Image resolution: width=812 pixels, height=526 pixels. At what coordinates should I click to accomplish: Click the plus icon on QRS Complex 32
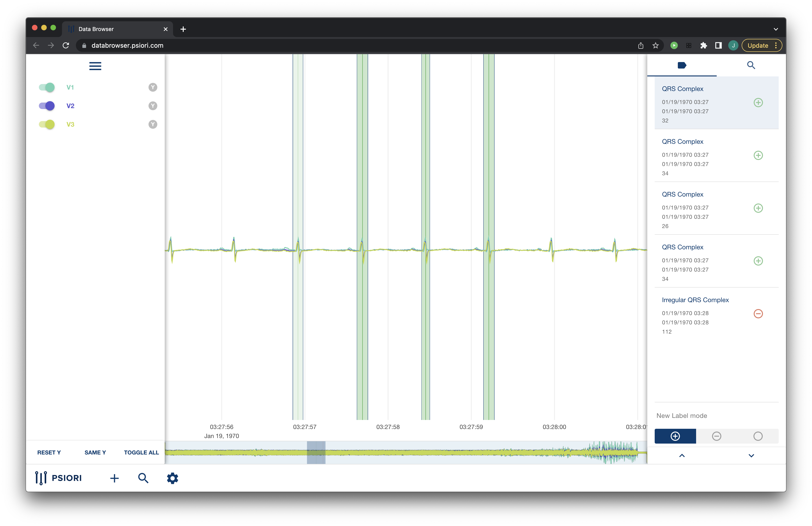point(758,102)
